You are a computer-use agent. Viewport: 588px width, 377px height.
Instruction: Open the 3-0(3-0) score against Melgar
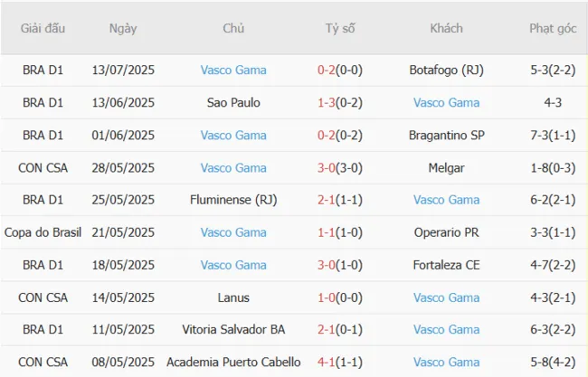(340, 167)
